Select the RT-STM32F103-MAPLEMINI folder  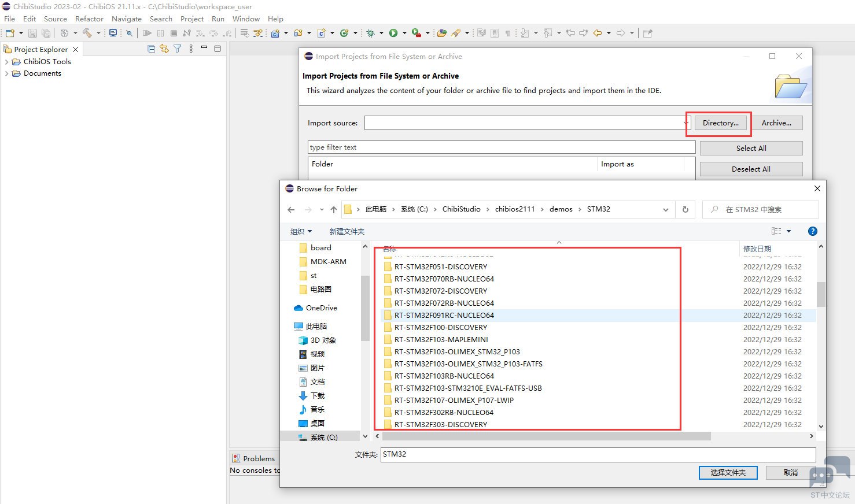(x=441, y=340)
